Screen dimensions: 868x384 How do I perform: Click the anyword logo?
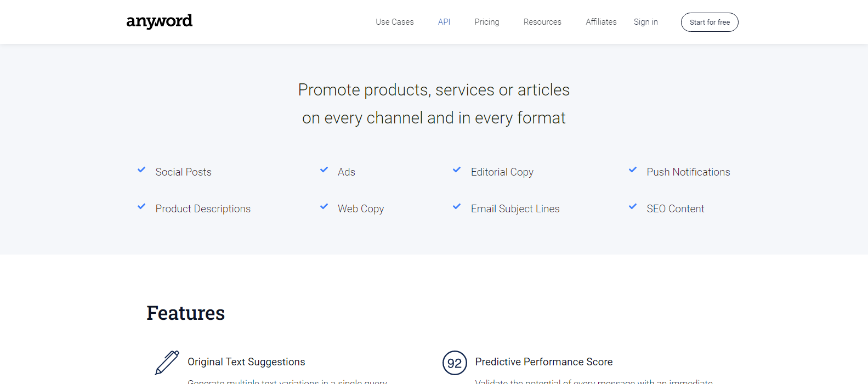coord(159,21)
